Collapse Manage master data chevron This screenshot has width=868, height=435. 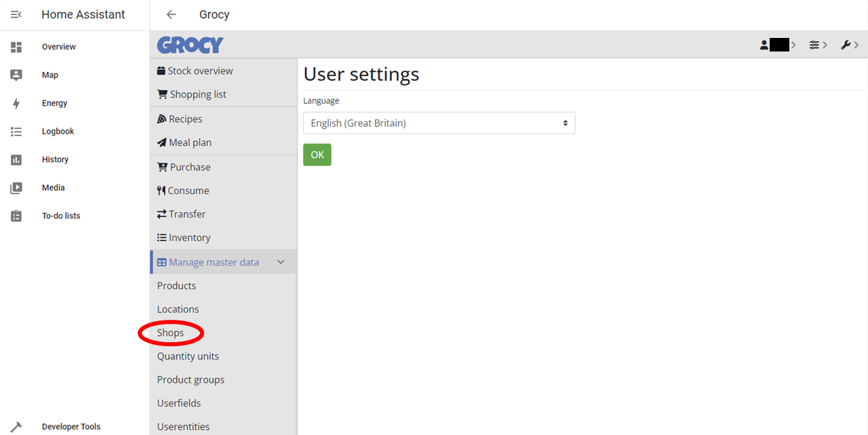pos(281,262)
